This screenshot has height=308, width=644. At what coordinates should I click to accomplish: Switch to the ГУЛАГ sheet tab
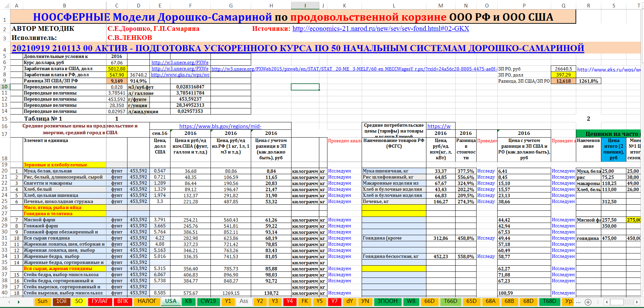(100, 301)
